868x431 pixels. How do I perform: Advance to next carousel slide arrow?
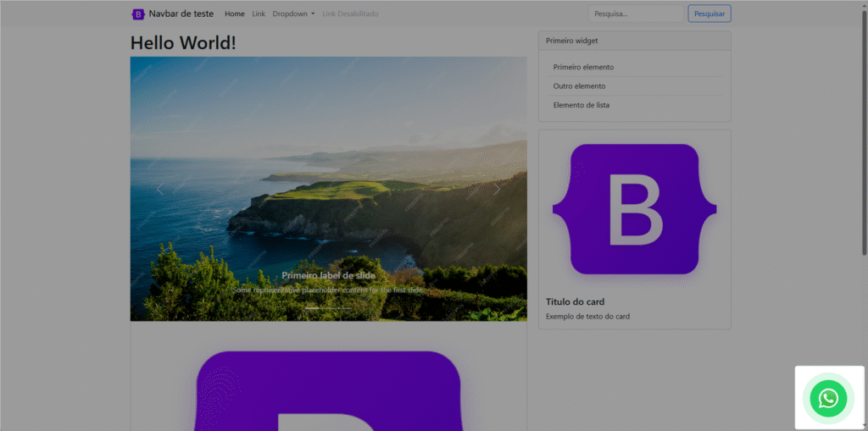click(497, 189)
